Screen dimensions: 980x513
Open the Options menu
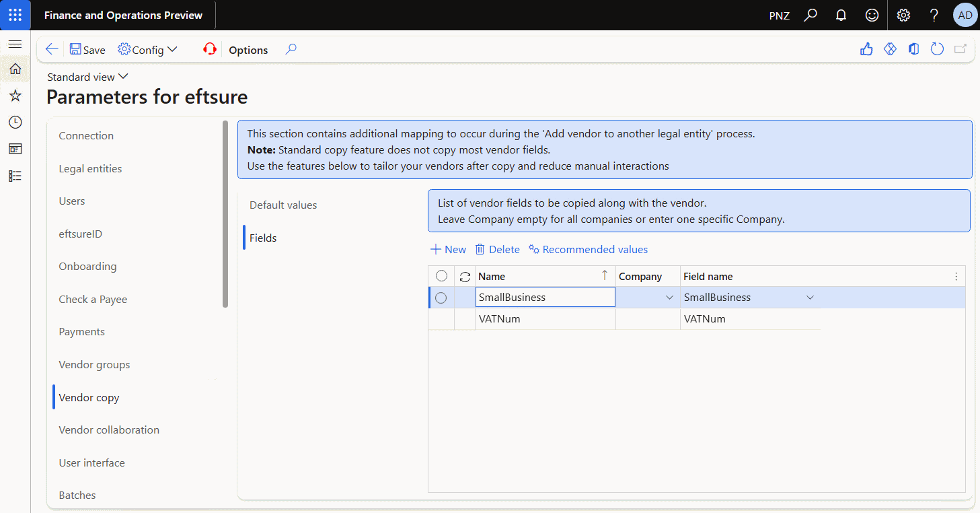248,50
